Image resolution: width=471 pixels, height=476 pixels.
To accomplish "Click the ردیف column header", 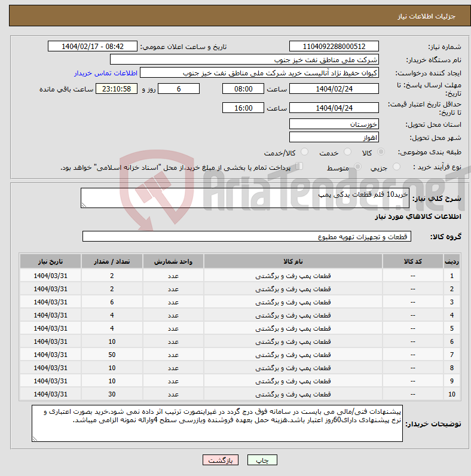I will [x=452, y=261].
